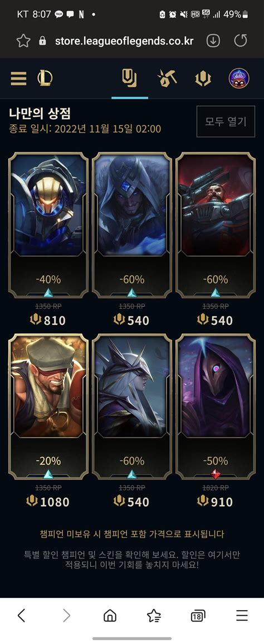Open the purple hooded skin card priced 910
The image size is (264, 644).
coord(216,406)
